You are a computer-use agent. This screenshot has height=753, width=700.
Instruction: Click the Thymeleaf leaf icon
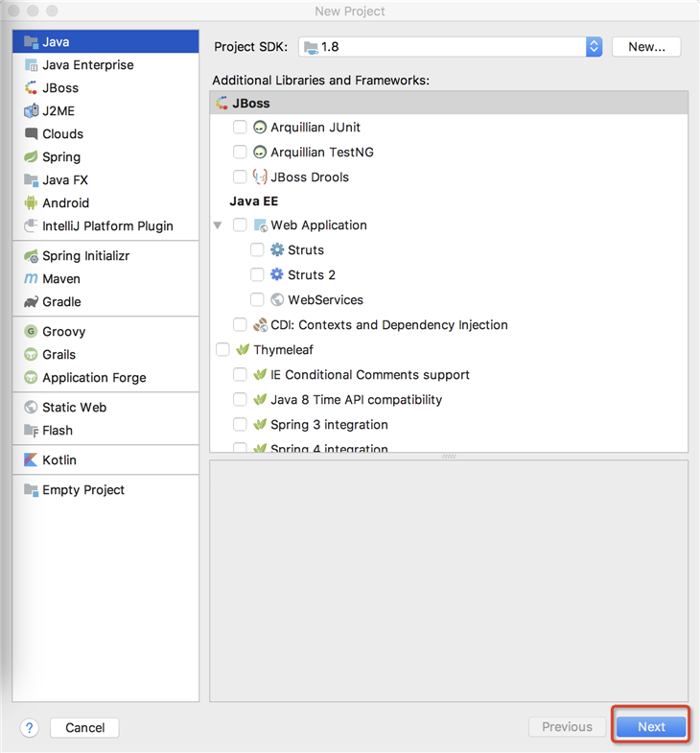(x=243, y=349)
